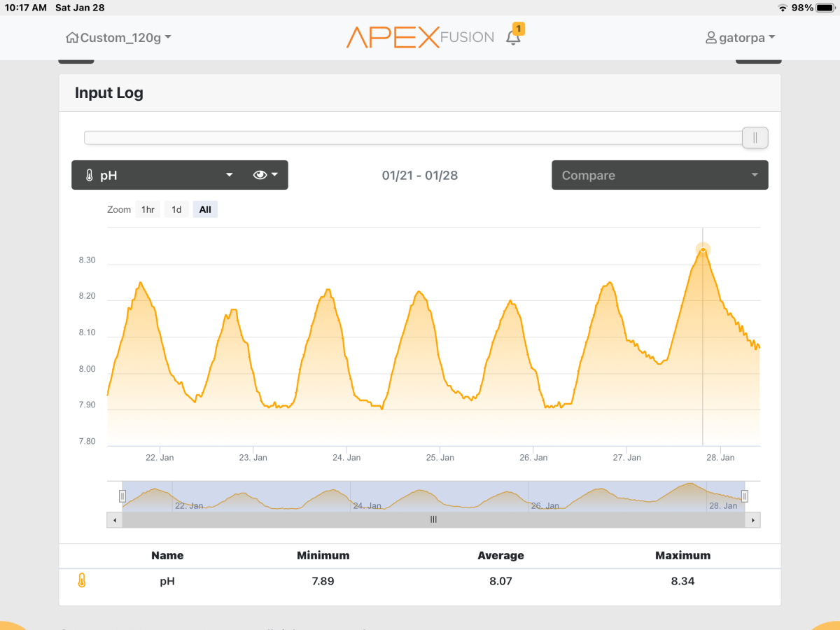Viewport: 840px width, 630px height.
Task: Expand the Compare dropdown
Action: pos(659,175)
